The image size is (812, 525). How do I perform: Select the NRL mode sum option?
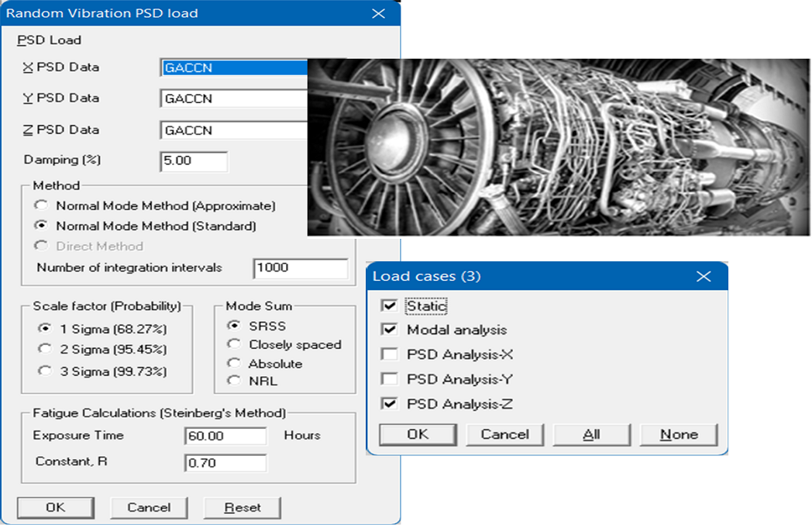click(233, 381)
